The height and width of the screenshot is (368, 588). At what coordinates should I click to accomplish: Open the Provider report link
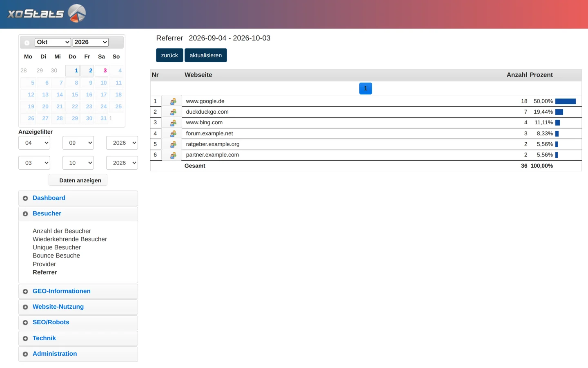[x=44, y=264]
